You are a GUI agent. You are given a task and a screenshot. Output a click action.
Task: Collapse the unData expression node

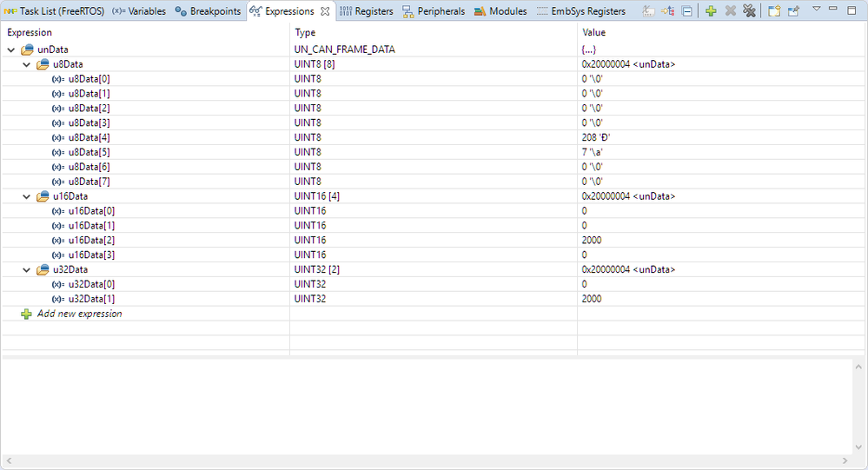click(x=11, y=50)
